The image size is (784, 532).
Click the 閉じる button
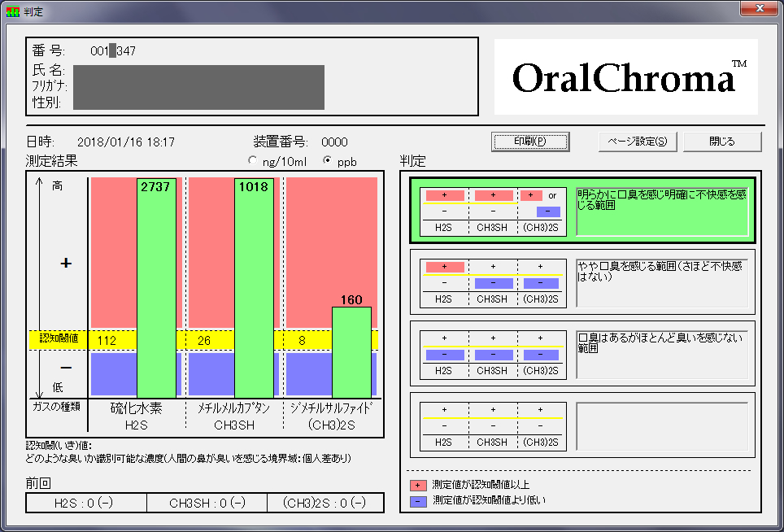(x=721, y=141)
